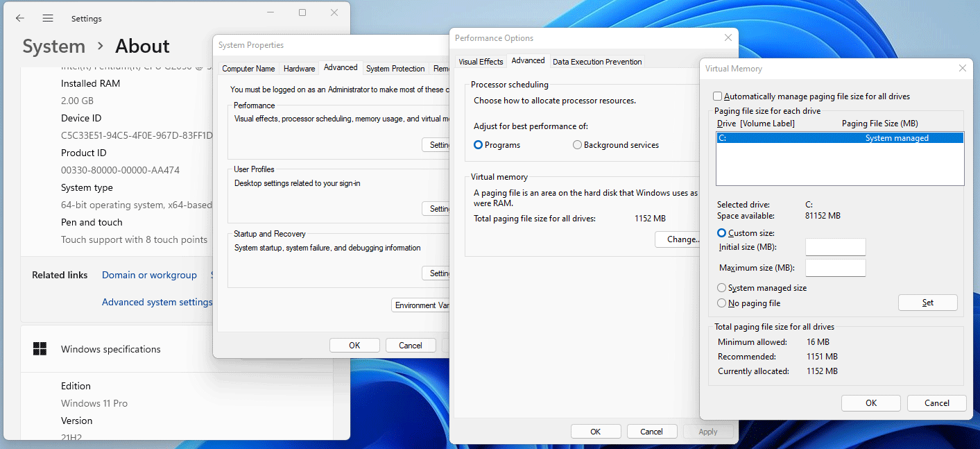The image size is (980, 449).
Task: Expand the Windows specifications section
Action: pos(177,349)
